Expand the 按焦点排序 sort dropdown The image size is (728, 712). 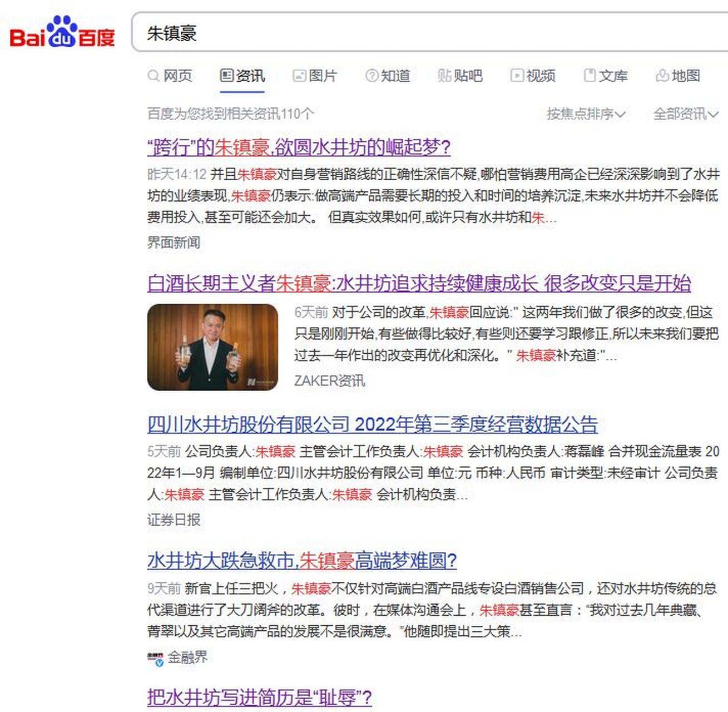(x=586, y=114)
